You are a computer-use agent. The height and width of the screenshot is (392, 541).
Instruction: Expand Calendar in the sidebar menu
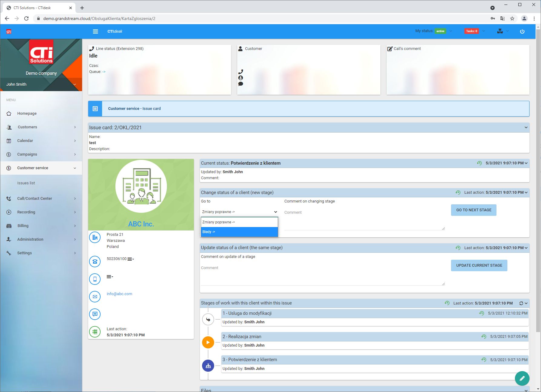coord(41,141)
